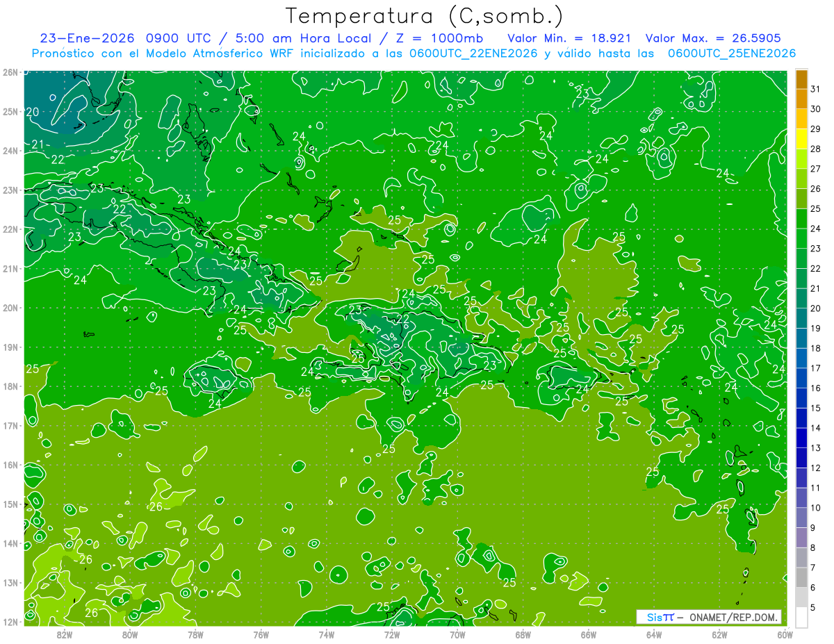Click the valid-until time "0600UTC_25ENE2026"
834x644 pixels.
click(x=731, y=53)
